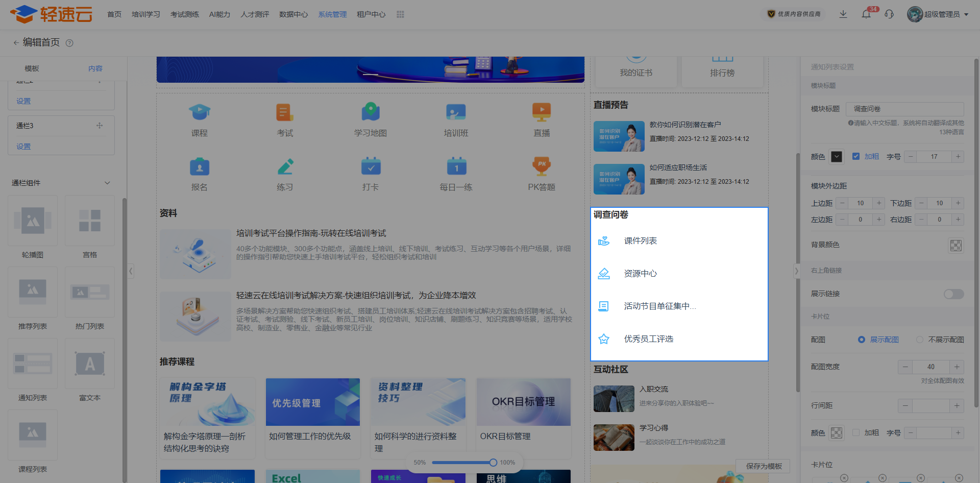Select the rich text (富文本) component icon
This screenshot has height=483, width=980.
tap(90, 364)
